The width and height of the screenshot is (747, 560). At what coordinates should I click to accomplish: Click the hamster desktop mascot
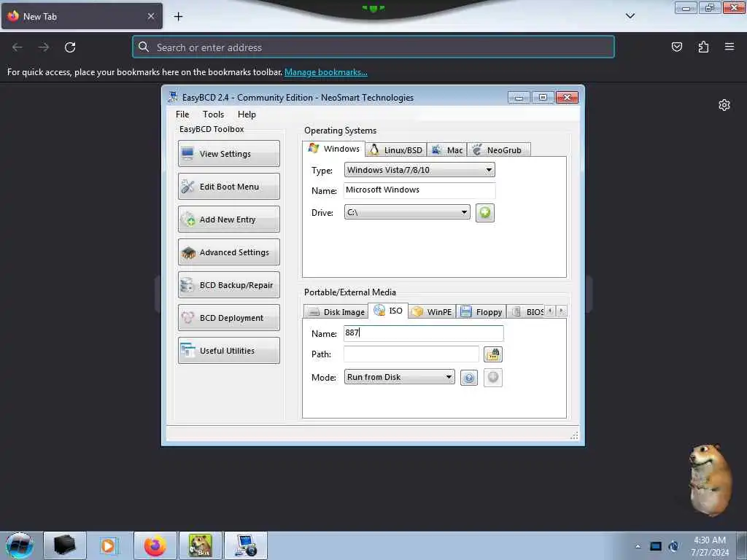[x=710, y=480]
